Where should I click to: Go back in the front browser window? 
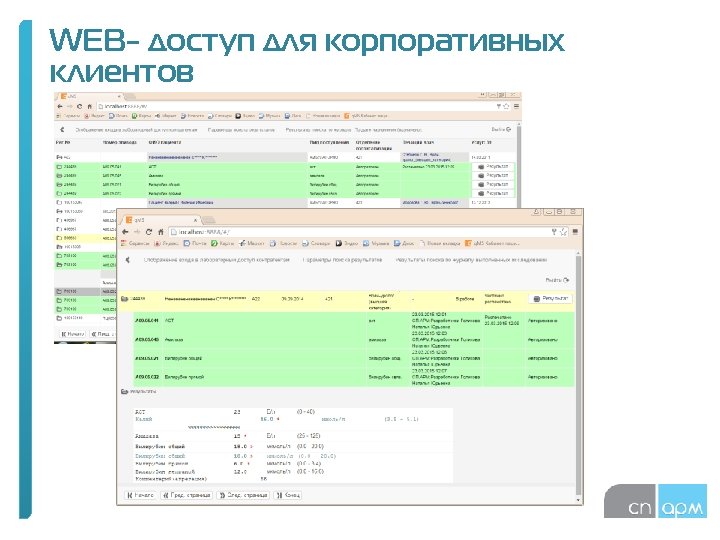(x=125, y=232)
